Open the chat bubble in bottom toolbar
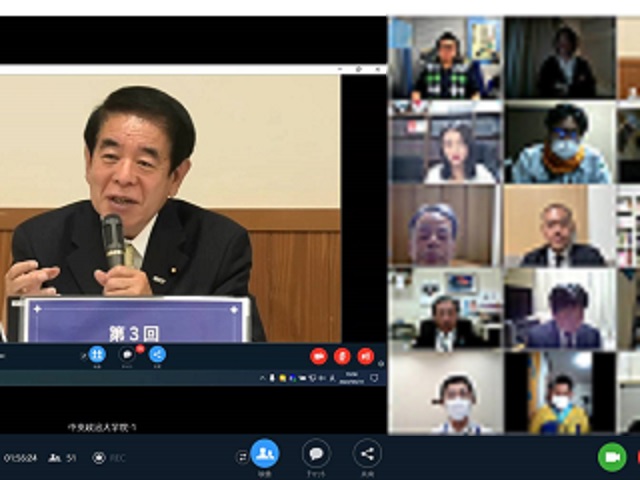The height and width of the screenshot is (480, 640). [316, 454]
